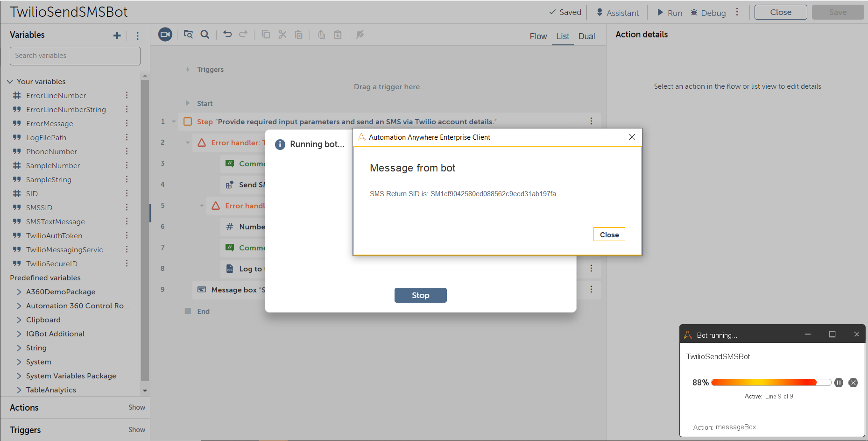Expand the System Variables Package node
The width and height of the screenshot is (868, 441).
[x=19, y=376]
